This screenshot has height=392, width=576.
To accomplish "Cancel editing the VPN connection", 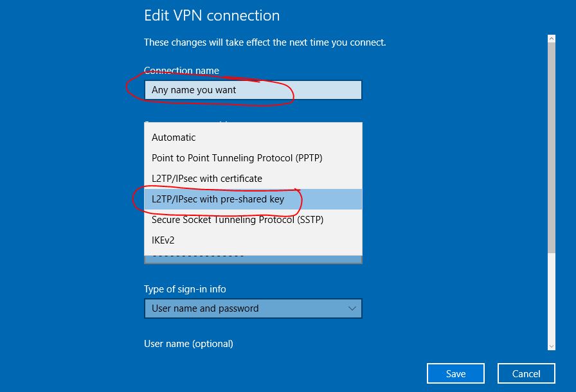I will (526, 373).
